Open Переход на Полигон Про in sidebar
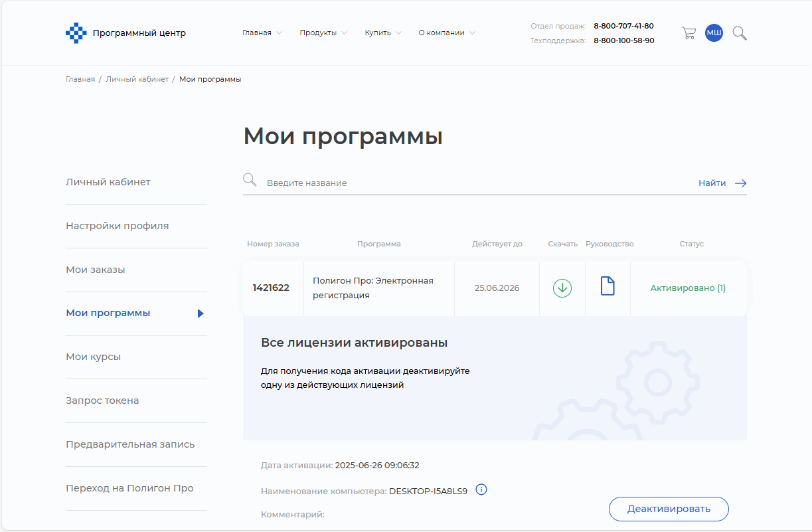 (x=129, y=488)
